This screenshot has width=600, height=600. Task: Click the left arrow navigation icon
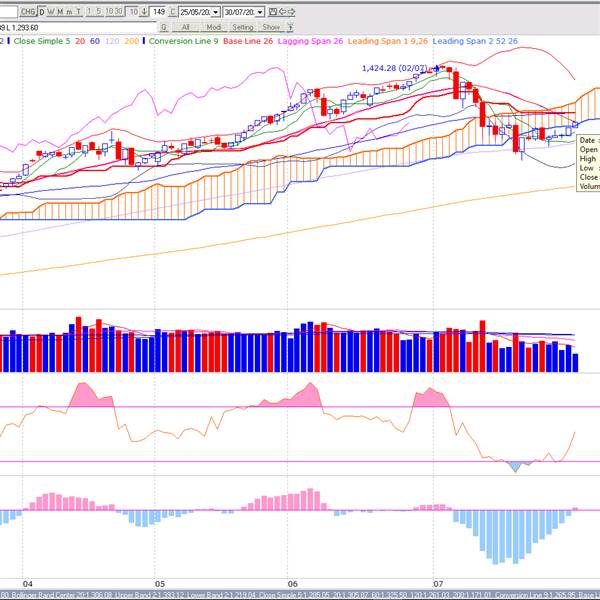tap(282, 12)
